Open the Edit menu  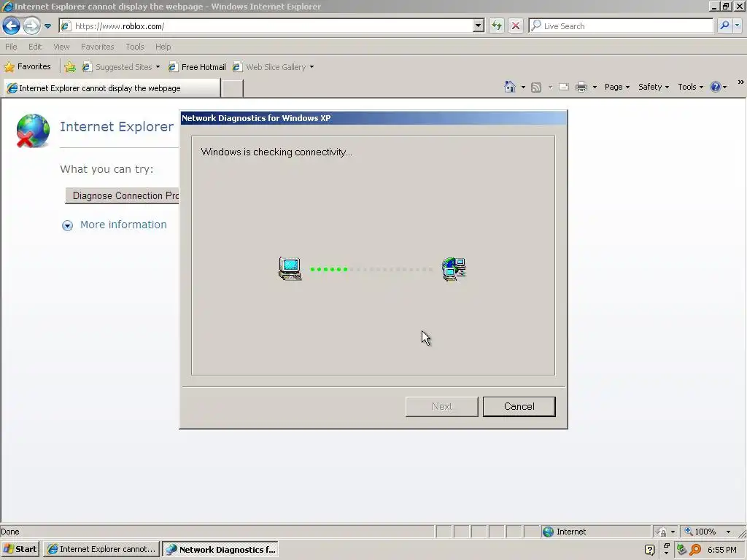point(35,47)
